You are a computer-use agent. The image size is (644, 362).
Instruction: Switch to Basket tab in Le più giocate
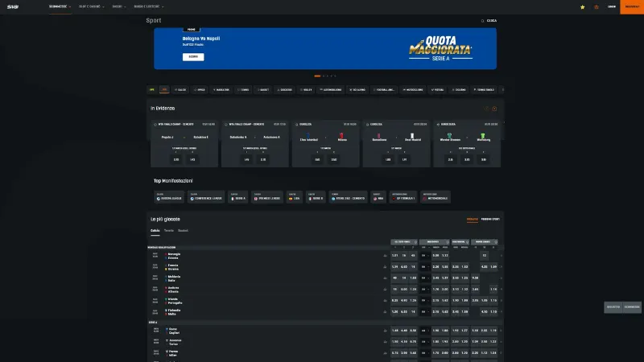183,231
